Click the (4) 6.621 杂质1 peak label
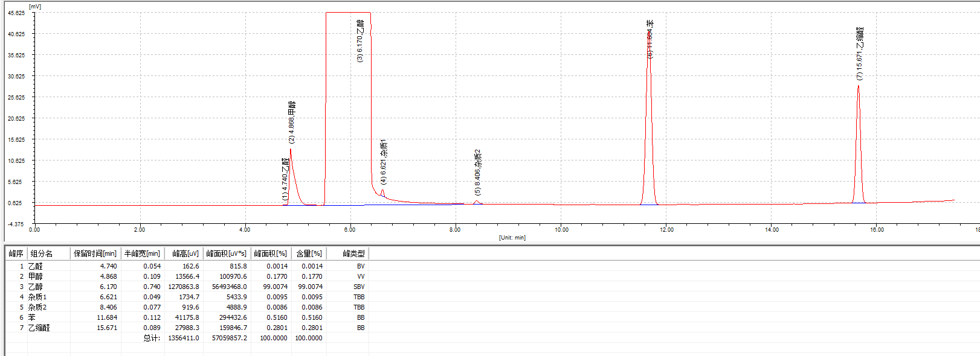 (384, 162)
